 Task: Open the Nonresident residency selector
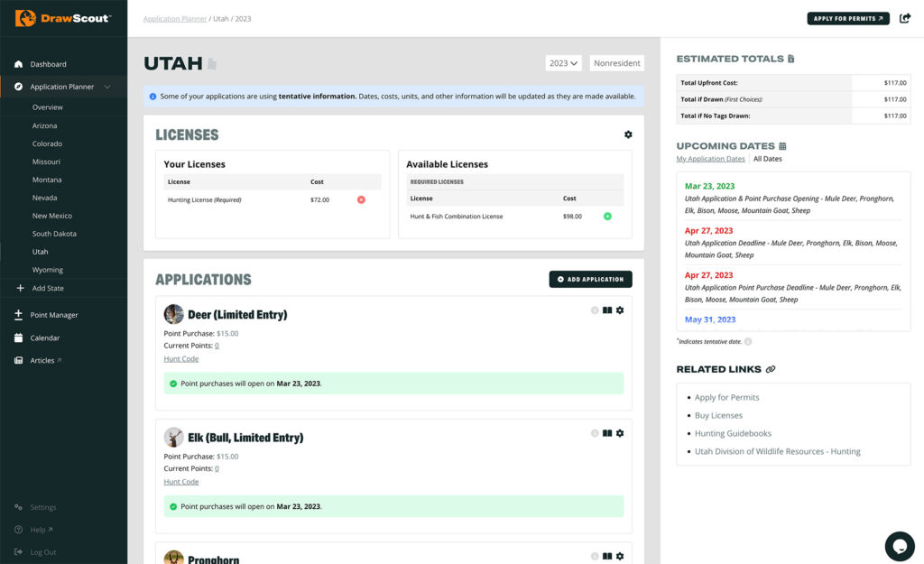617,63
